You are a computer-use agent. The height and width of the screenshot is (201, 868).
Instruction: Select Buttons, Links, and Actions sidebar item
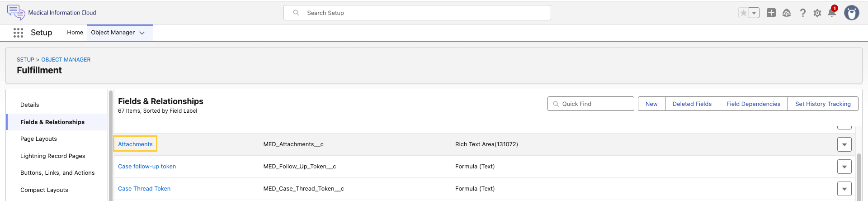pyautogui.click(x=57, y=173)
